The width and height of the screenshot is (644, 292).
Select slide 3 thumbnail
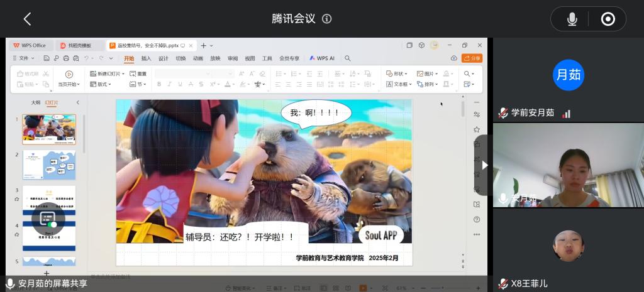tap(49, 200)
